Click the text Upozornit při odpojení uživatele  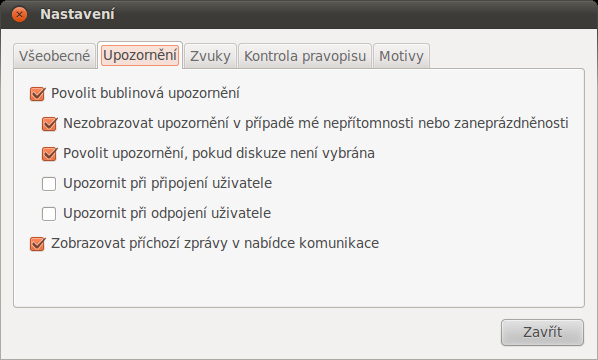167,213
